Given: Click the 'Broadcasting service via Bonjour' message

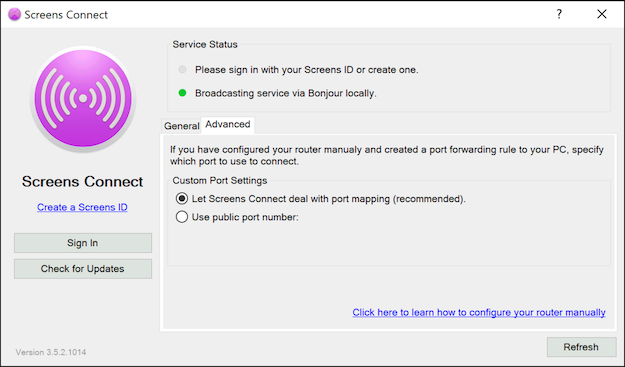Looking at the screenshot, I should 286,93.
